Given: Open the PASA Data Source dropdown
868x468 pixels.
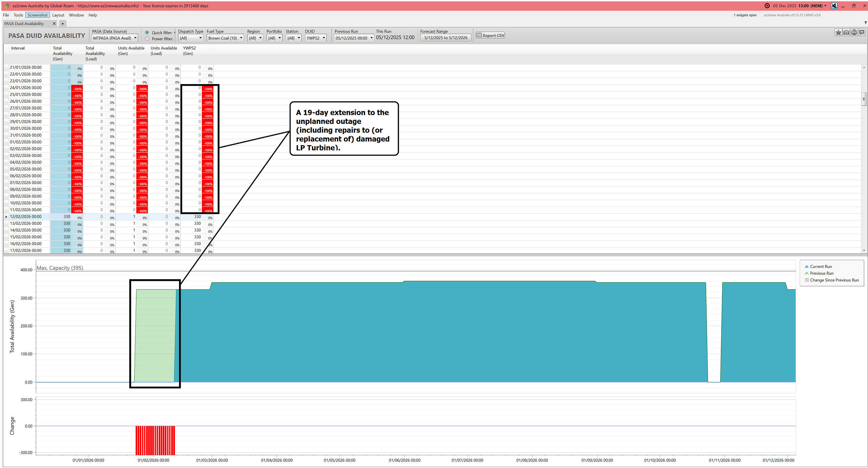Looking at the screenshot, I should pyautogui.click(x=115, y=38).
